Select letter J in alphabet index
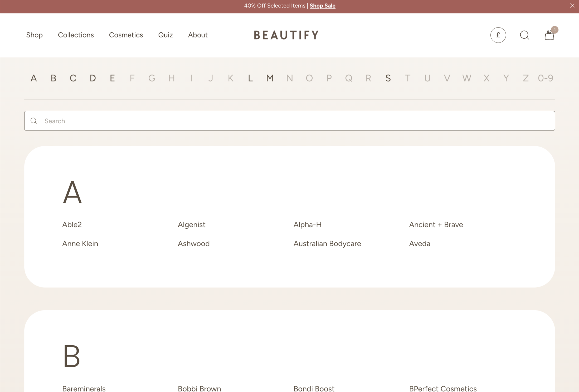Screen dimensions: 579x392 tap(211, 78)
